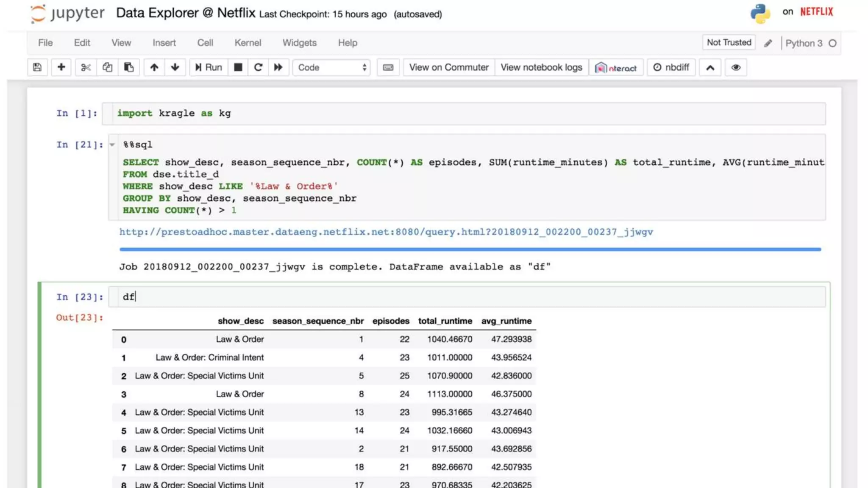Open the prestoadhoc query URL link
This screenshot has height=488, width=868.
click(386, 232)
